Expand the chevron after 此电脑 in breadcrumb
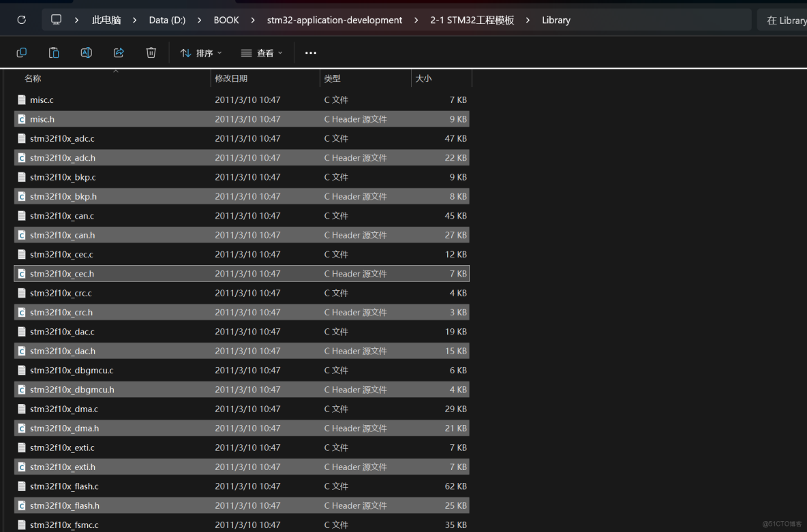The height and width of the screenshot is (532, 807). click(134, 20)
